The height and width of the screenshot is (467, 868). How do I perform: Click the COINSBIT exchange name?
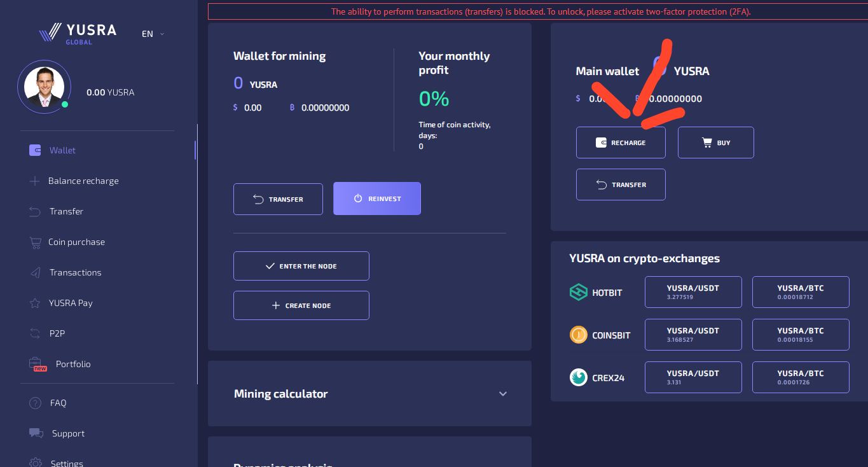[x=611, y=335]
